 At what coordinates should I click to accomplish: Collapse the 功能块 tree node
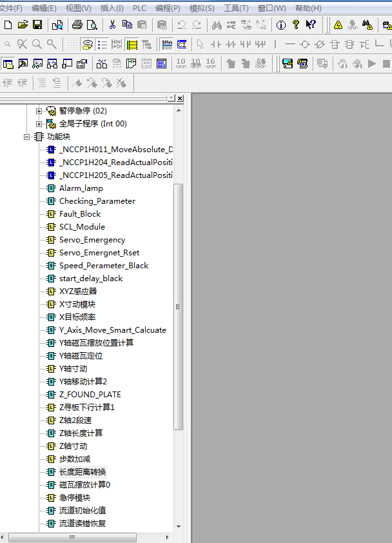tap(27, 137)
